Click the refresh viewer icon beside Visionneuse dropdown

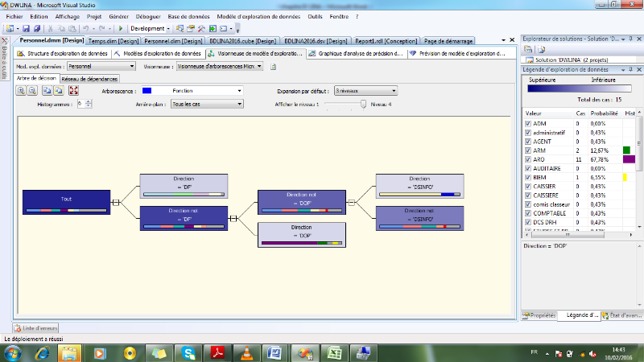274,66
